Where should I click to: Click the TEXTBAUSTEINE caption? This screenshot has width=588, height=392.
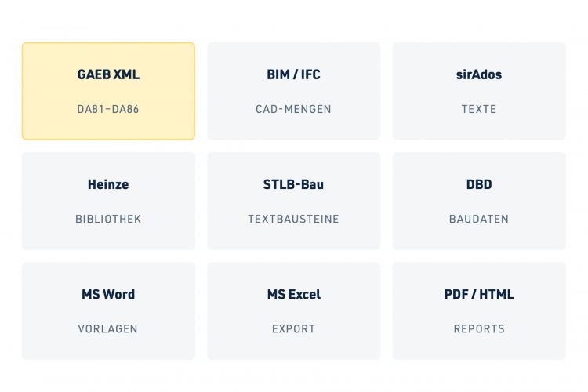(294, 219)
